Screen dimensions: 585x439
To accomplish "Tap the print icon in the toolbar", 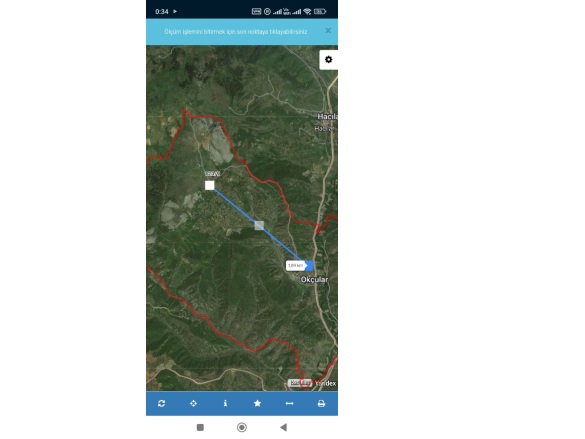I will tap(321, 403).
